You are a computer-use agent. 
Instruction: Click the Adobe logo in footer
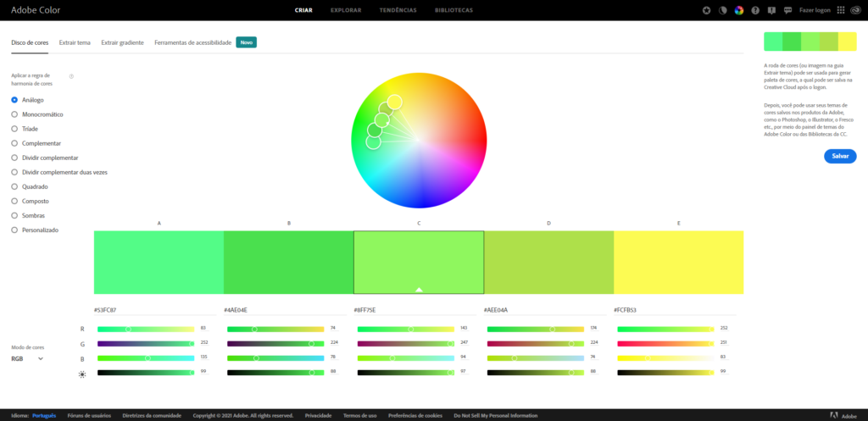pyautogui.click(x=834, y=415)
